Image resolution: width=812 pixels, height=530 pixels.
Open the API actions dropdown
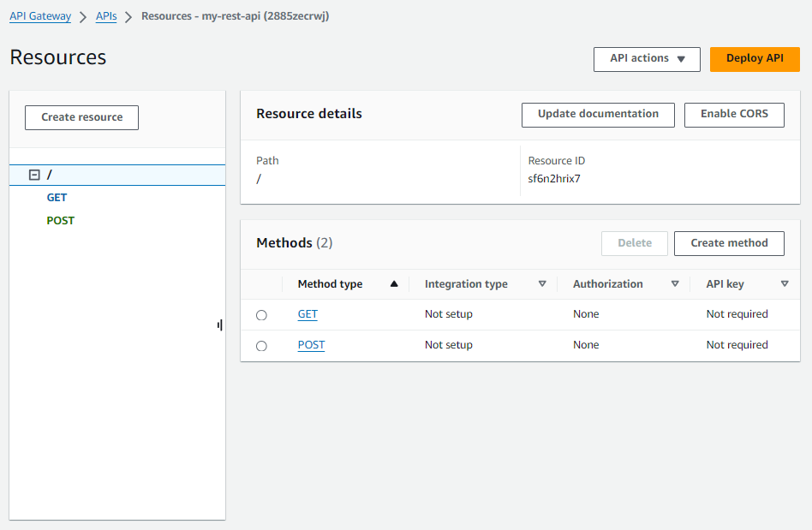point(647,59)
